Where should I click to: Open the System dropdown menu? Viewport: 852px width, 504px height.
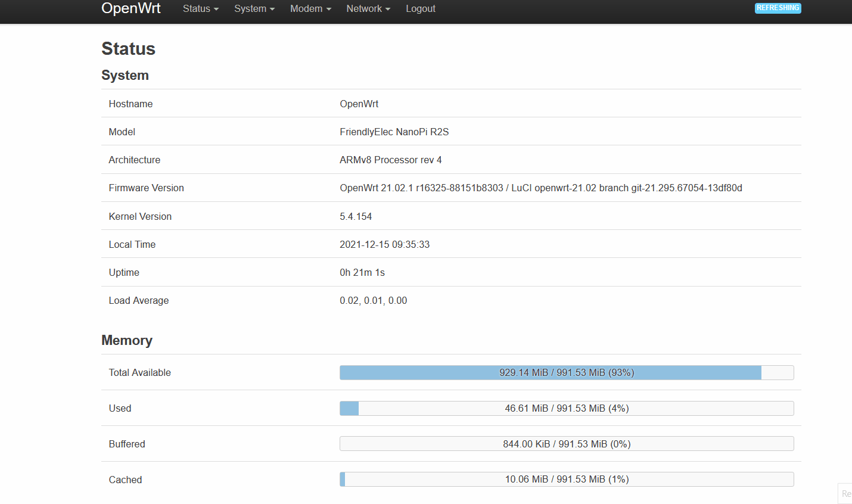pos(254,8)
